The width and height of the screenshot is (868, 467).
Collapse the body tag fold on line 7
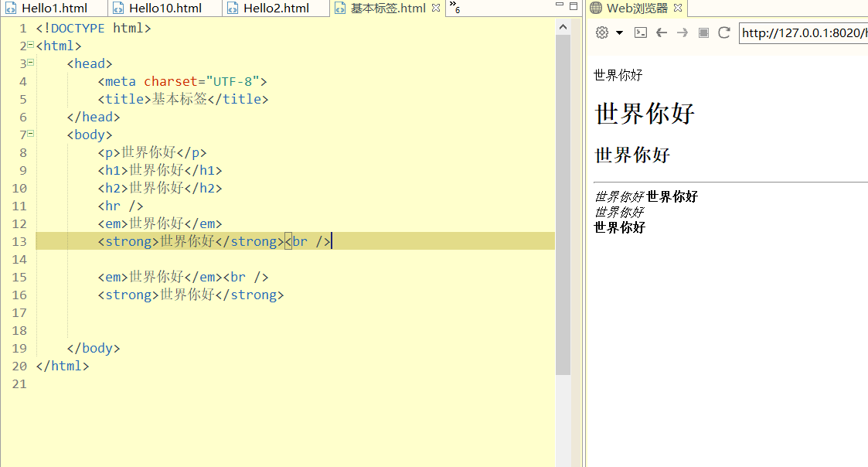[x=30, y=134]
